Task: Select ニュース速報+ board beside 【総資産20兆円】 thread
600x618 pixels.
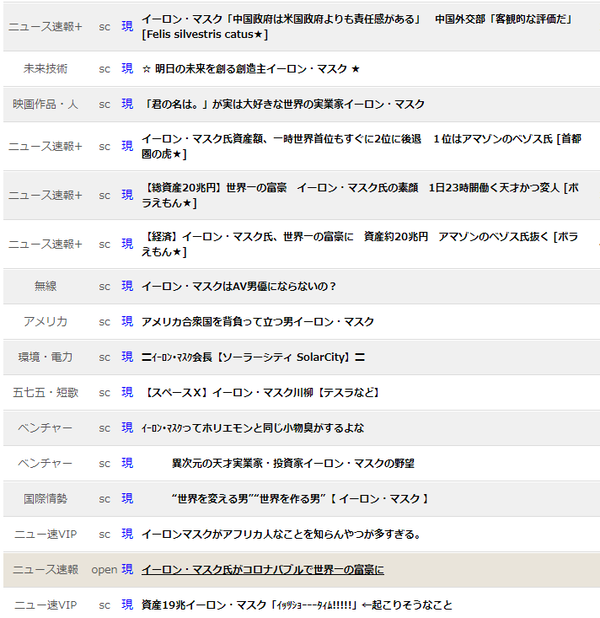Action: [45, 195]
